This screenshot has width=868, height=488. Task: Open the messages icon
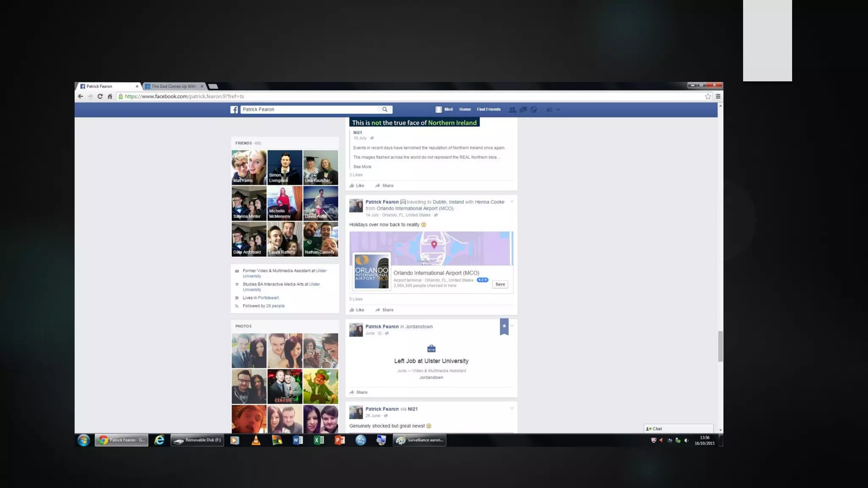click(523, 110)
